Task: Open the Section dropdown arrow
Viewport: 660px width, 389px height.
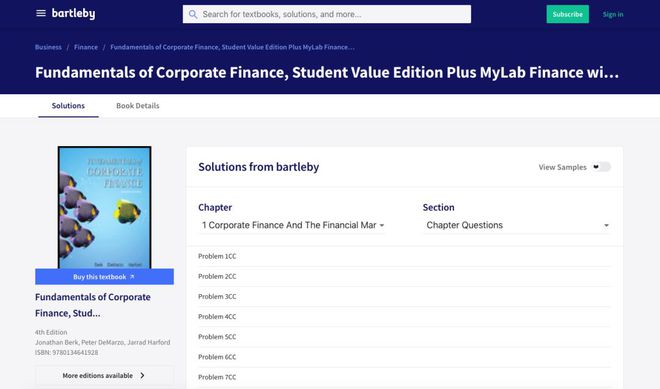Action: click(x=606, y=226)
